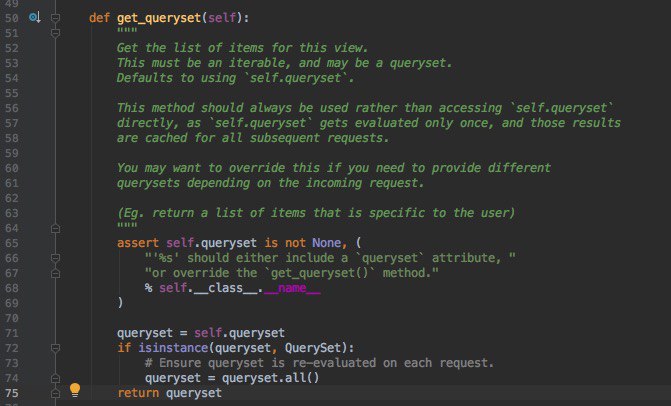Collapse the if isinstance block on line 72

point(55,348)
